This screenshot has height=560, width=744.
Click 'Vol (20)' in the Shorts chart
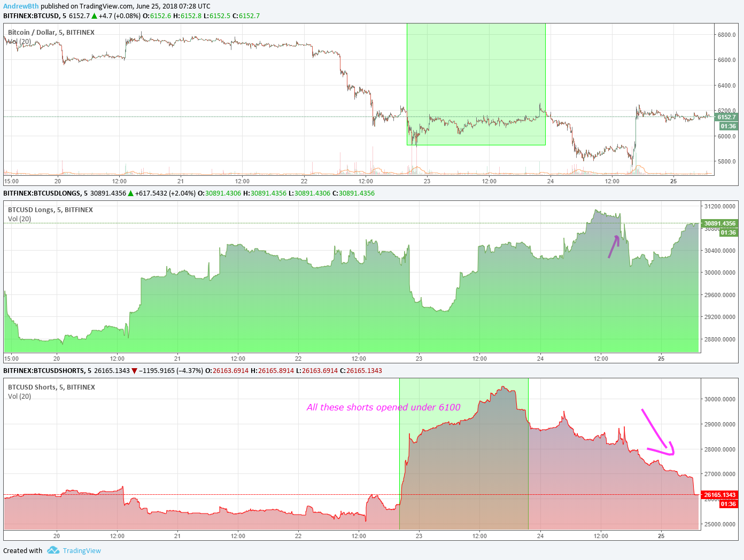(x=19, y=396)
